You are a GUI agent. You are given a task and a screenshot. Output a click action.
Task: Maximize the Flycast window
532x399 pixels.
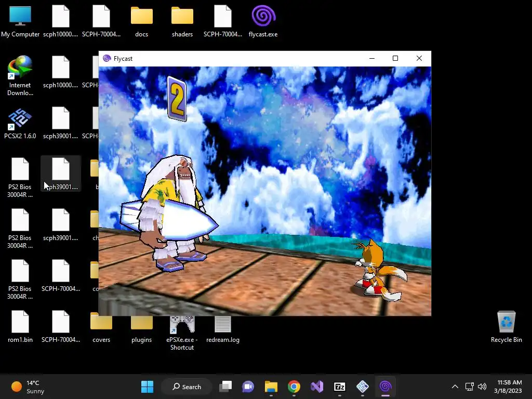(x=395, y=58)
